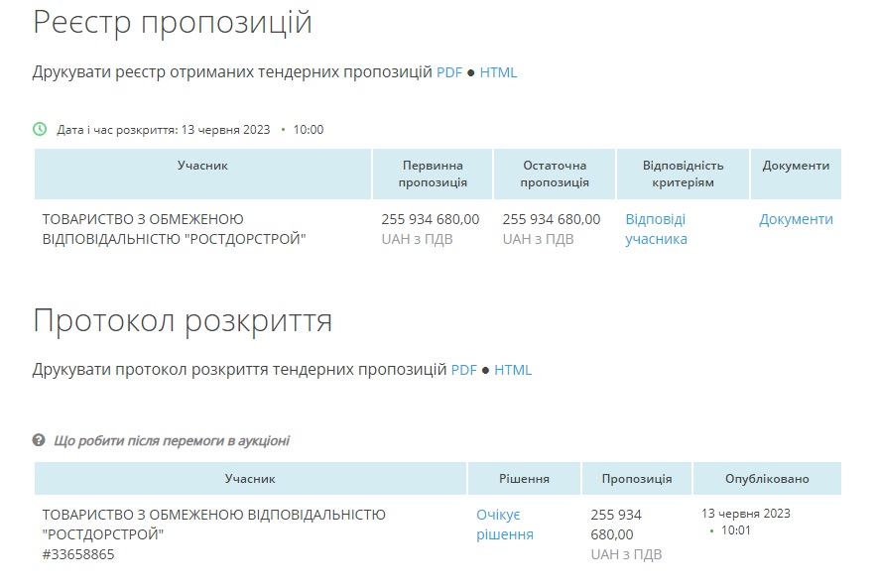
Task: Open PDF of the tender opening protocol
Action: tap(464, 370)
